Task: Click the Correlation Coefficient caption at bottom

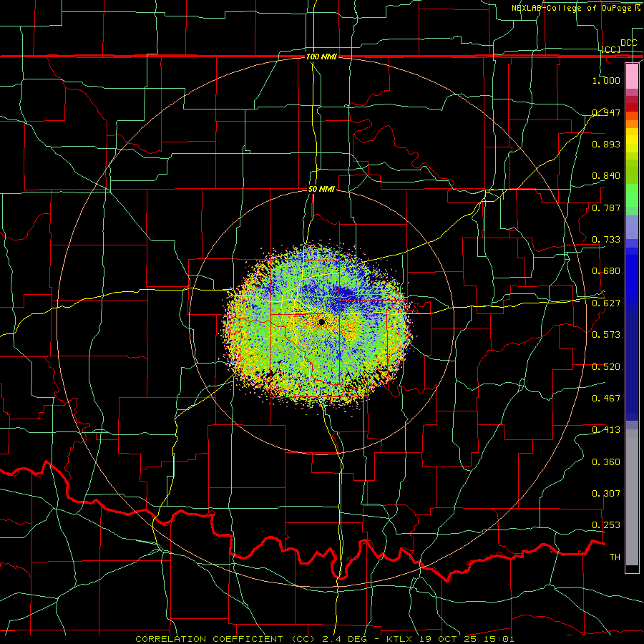Action: 324,639
